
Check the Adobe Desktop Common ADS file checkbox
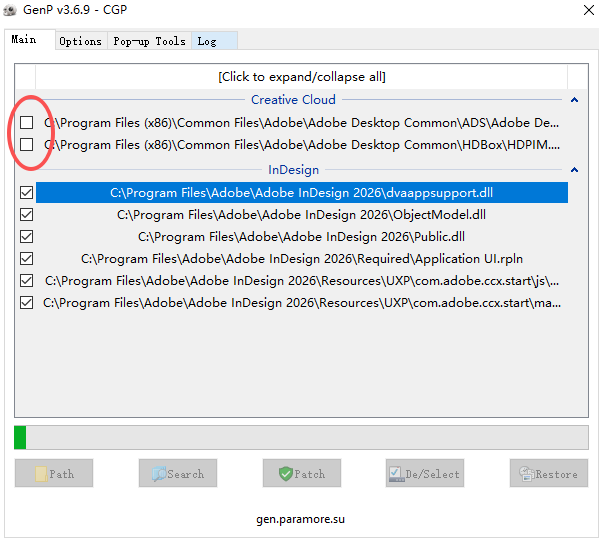26,123
